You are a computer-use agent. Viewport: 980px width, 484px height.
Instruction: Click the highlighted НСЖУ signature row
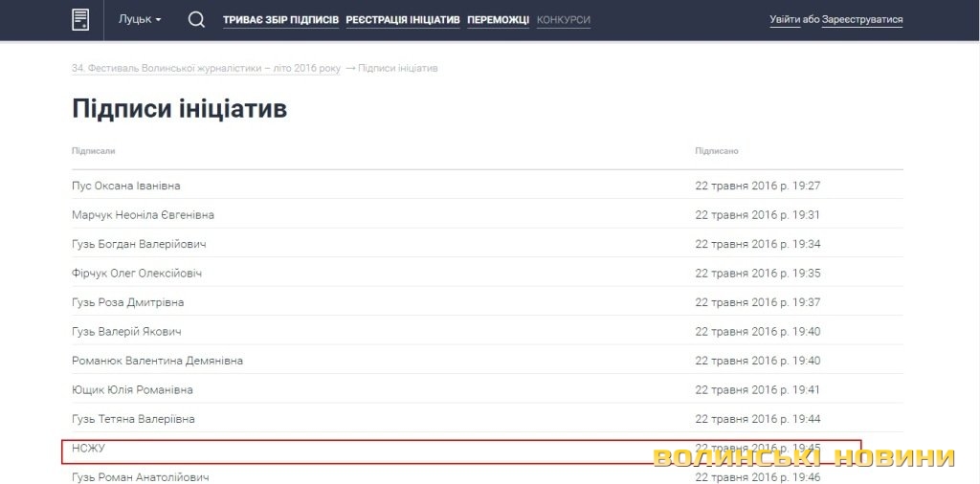point(88,449)
